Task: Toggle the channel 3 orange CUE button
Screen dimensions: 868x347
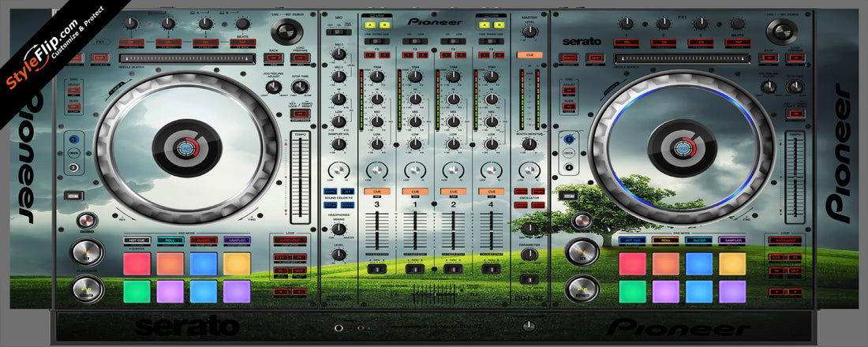Action: click(376, 192)
